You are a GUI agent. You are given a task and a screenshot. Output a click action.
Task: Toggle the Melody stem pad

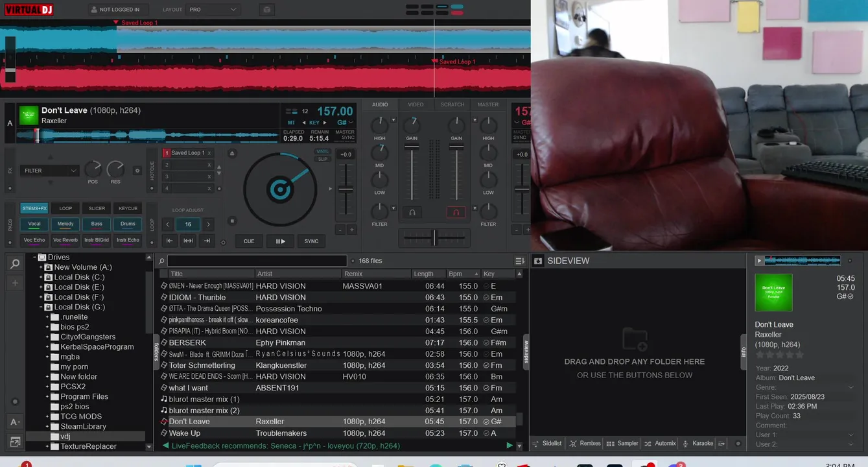pos(65,224)
